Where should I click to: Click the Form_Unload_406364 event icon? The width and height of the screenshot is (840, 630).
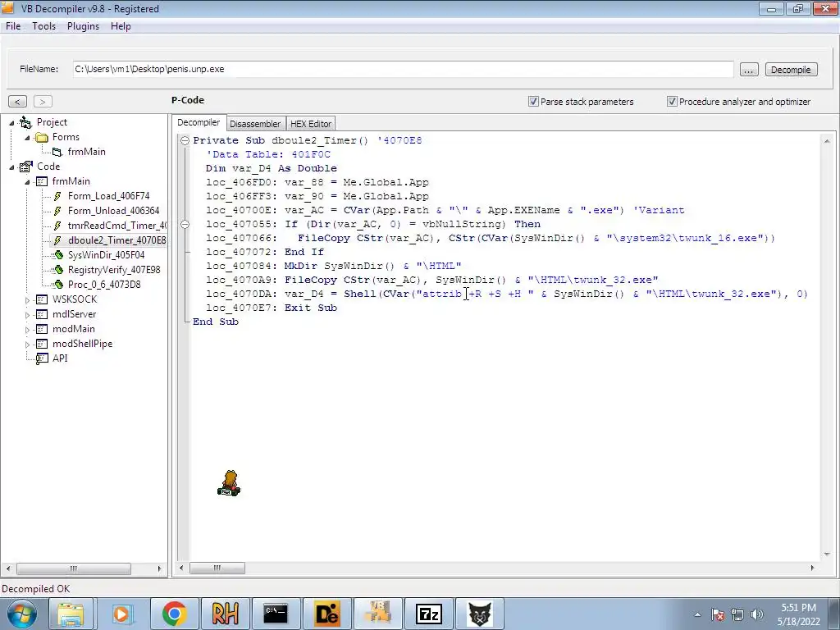click(57, 211)
